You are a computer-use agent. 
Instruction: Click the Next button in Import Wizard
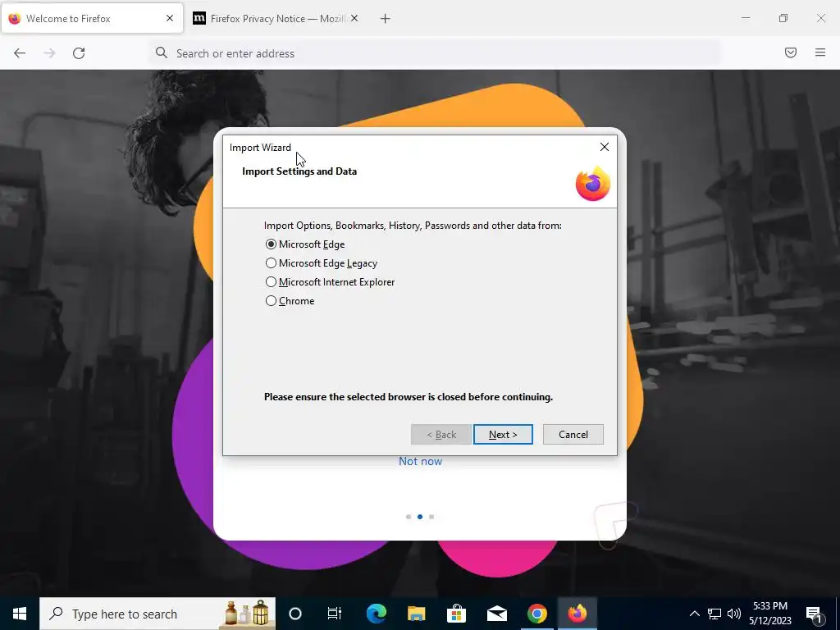(x=503, y=435)
